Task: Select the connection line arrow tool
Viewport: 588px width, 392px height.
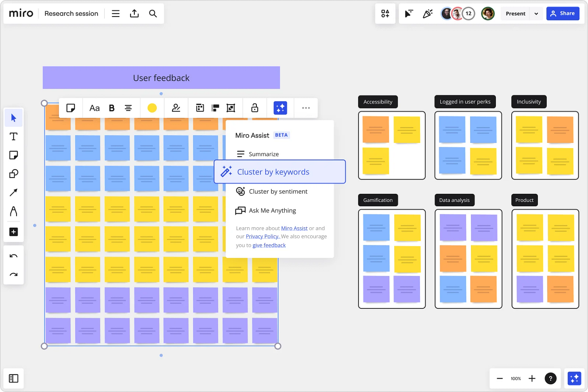Action: pyautogui.click(x=14, y=193)
